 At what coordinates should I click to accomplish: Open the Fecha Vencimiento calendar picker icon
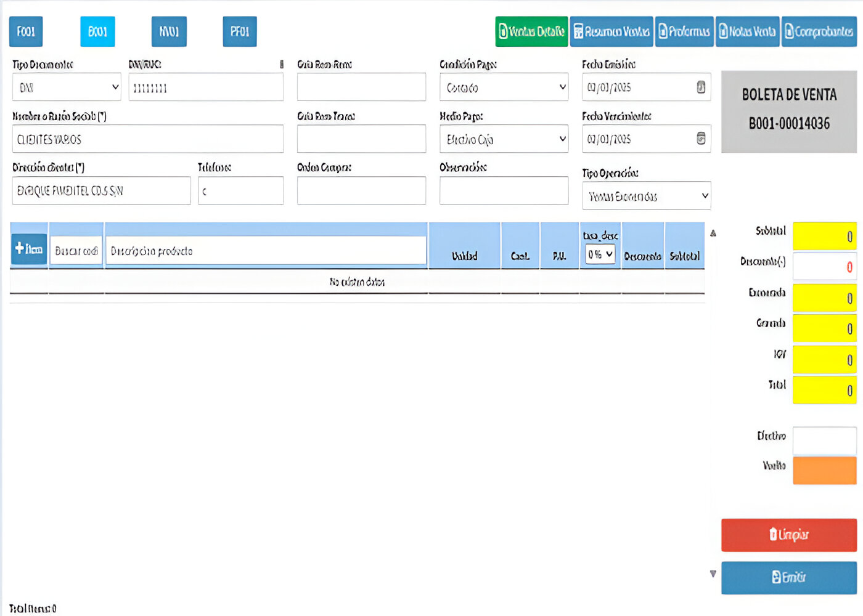pos(701,139)
